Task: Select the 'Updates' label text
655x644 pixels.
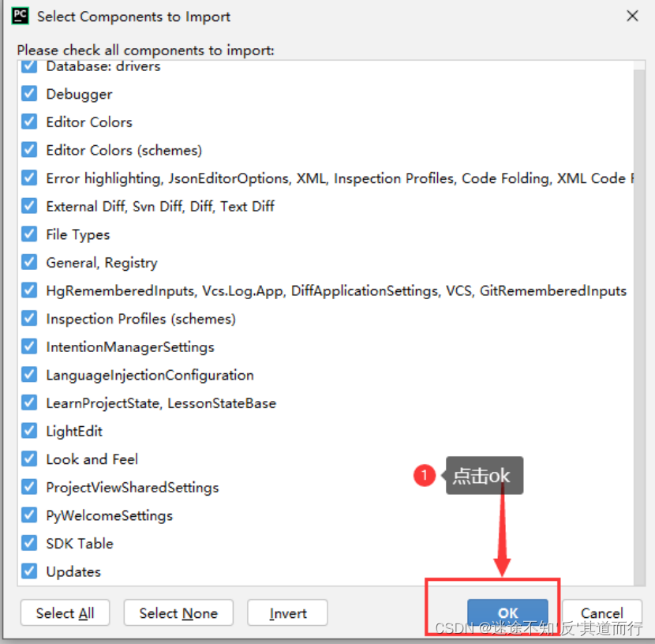Action: pos(73,571)
